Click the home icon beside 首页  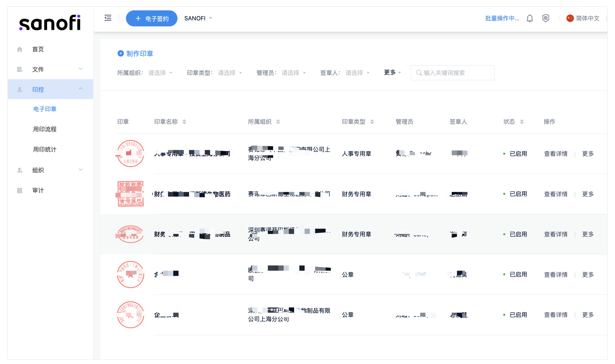click(20, 49)
